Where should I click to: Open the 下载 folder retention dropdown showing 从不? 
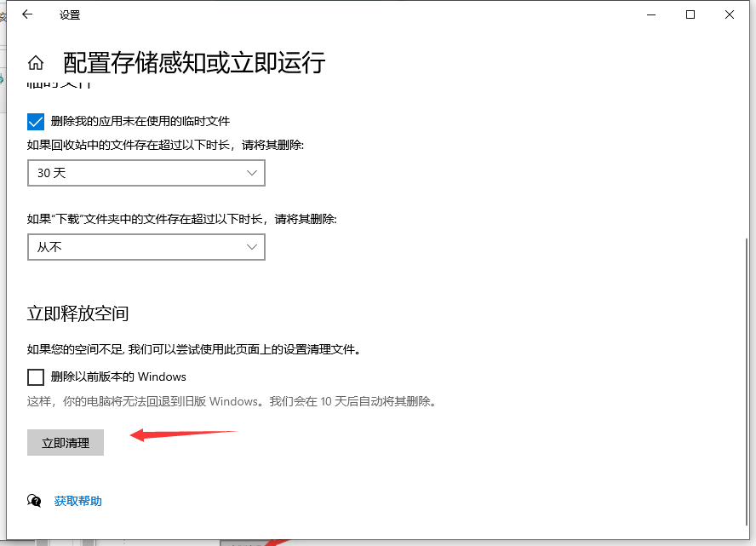point(146,247)
